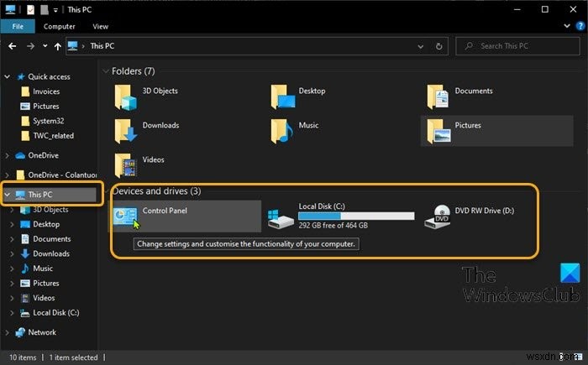The width and height of the screenshot is (588, 365).
Task: Open the 3D Objects folder icon
Action: pyautogui.click(x=126, y=97)
